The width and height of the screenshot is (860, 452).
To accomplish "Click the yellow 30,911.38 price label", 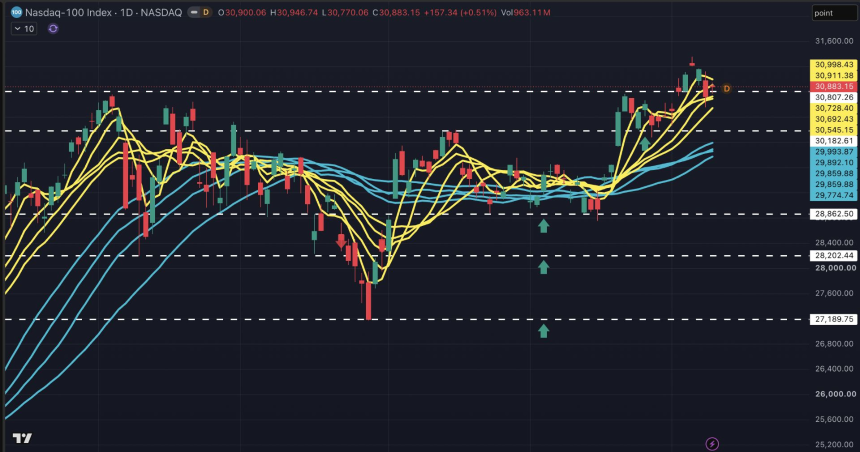I will (x=833, y=76).
